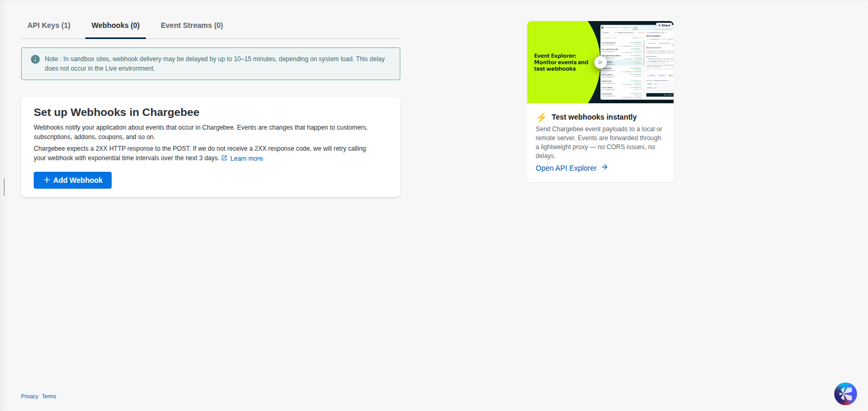Open the Terms link in the footer
Screen dimensions: 868x411
coord(49,396)
